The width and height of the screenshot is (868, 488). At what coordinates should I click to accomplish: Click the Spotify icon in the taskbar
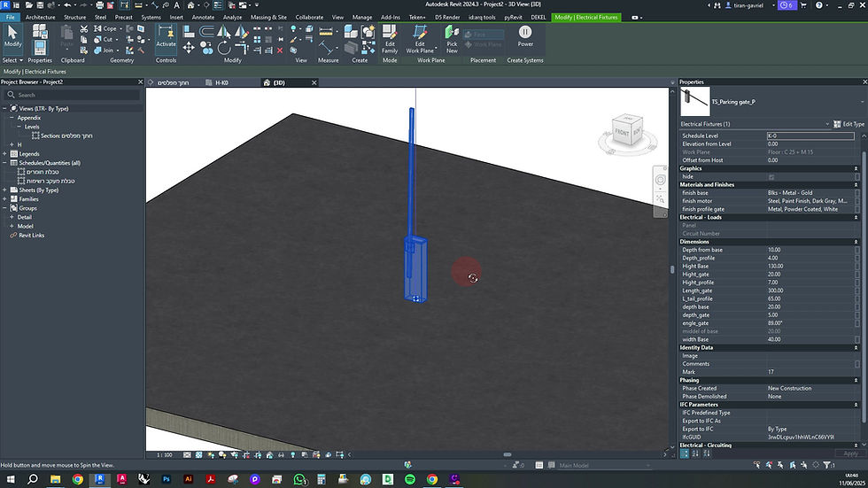coord(410,479)
